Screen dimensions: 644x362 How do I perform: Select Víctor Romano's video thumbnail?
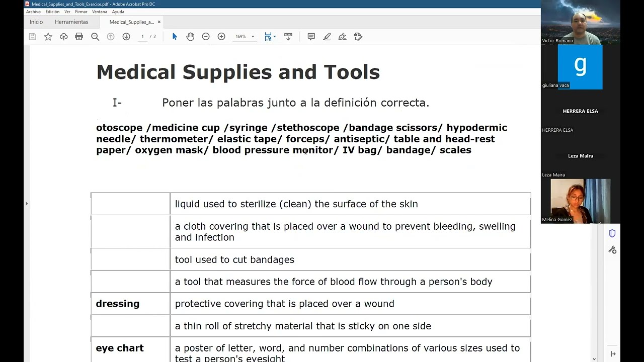click(x=581, y=22)
